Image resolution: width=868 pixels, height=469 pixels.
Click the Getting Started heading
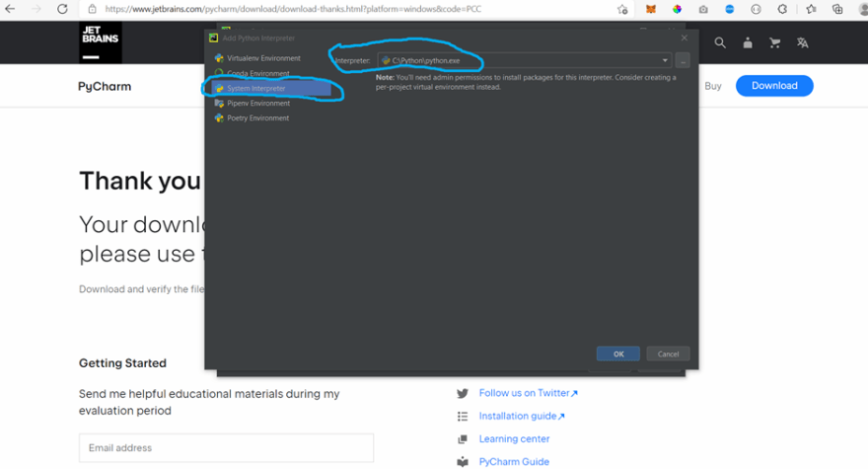(x=122, y=363)
